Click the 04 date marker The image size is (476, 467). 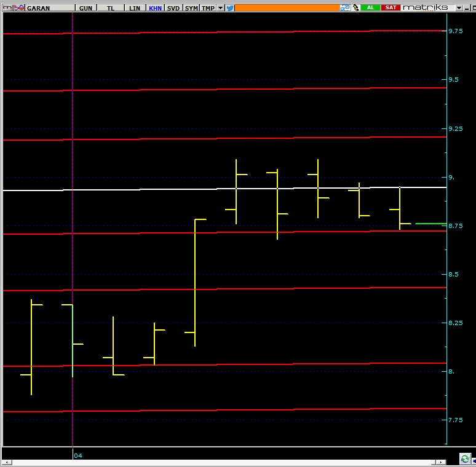78,455
